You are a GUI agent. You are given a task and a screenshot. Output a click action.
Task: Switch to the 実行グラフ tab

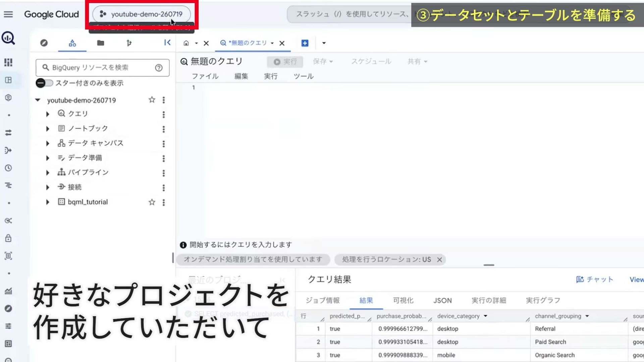(543, 300)
